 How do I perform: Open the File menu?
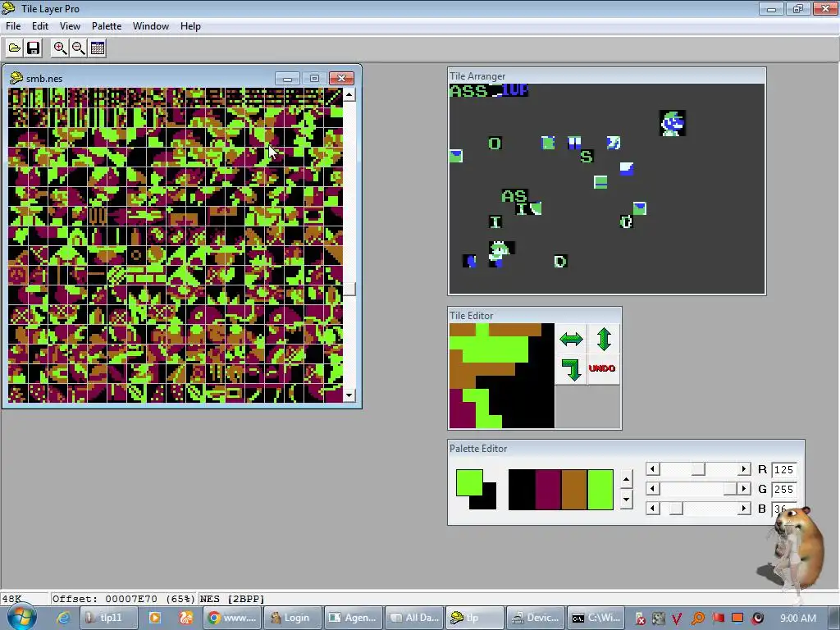click(x=13, y=26)
